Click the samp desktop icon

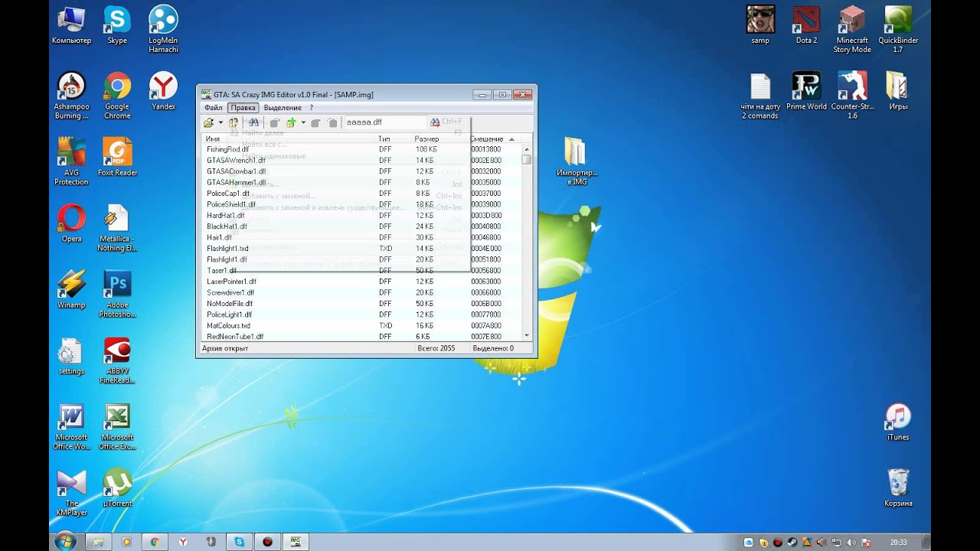tap(760, 24)
